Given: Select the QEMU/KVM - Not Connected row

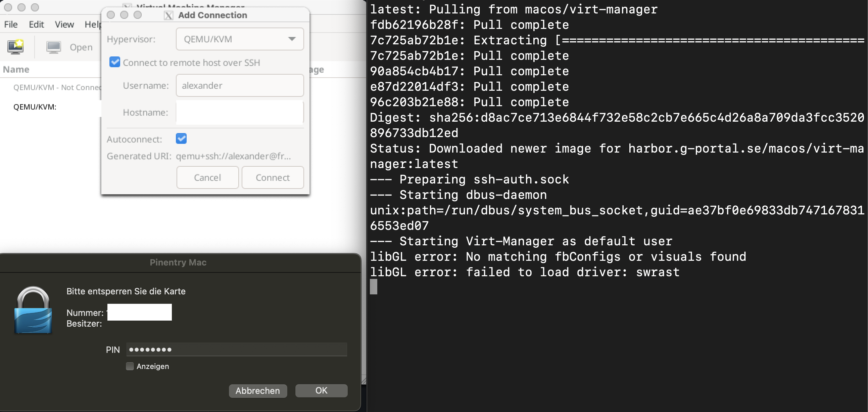Looking at the screenshot, I should click(x=57, y=87).
